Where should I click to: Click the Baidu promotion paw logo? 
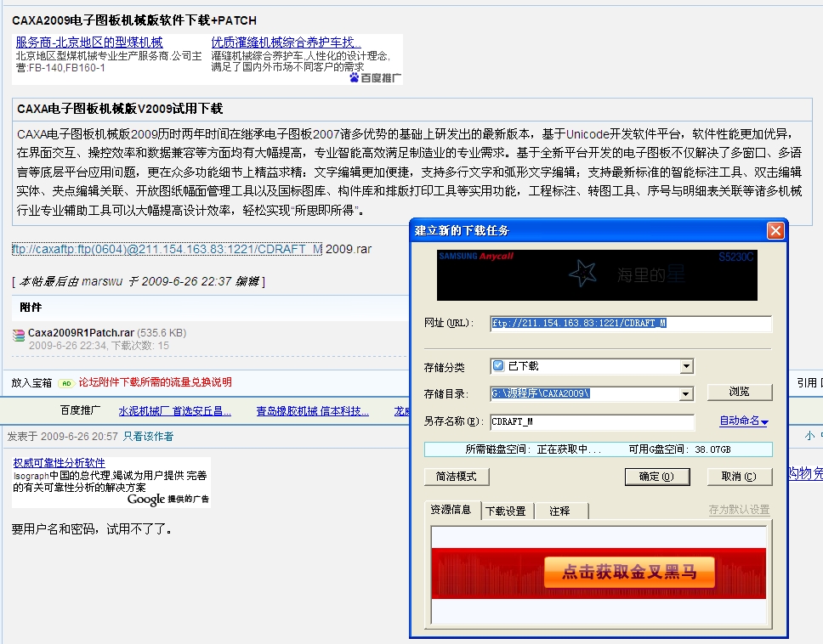point(355,77)
